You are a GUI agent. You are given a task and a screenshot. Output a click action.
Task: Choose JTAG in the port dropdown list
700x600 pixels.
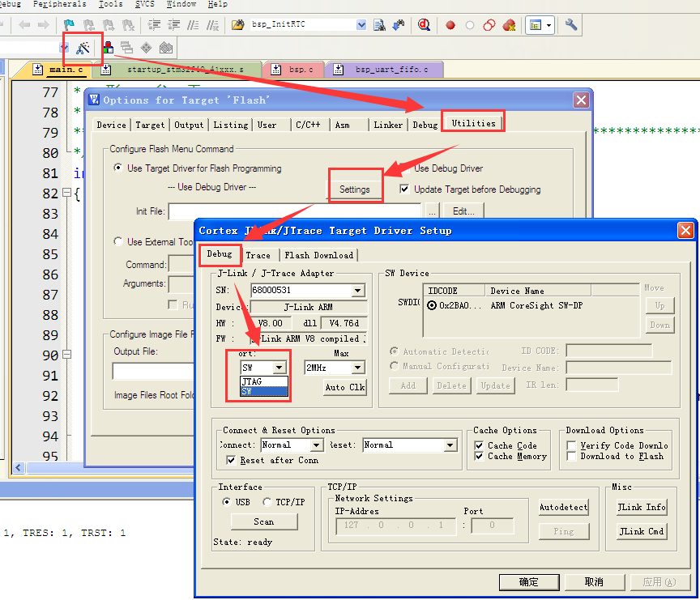[264, 381]
